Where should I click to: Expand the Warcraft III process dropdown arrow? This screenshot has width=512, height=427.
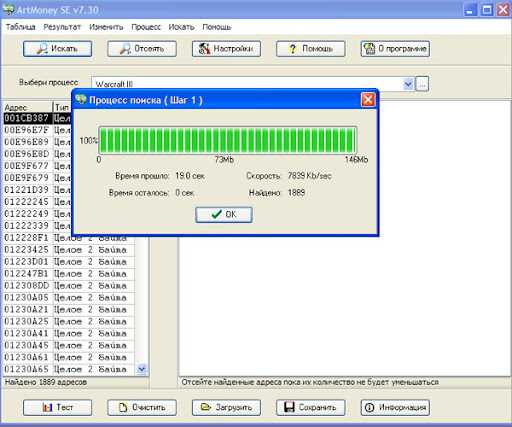[408, 84]
